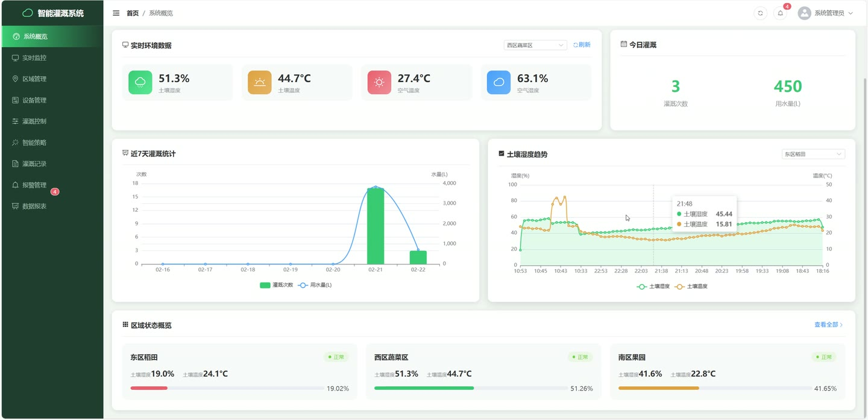Expand the 西区蔬菜区 area dropdown
868x420 pixels.
coord(535,45)
